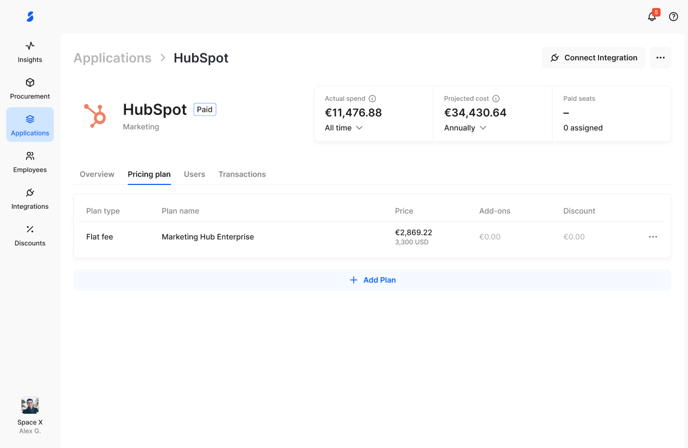The image size is (688, 448).
Task: Open row options for Marketing Hub Enterprise
Action: [653, 237]
